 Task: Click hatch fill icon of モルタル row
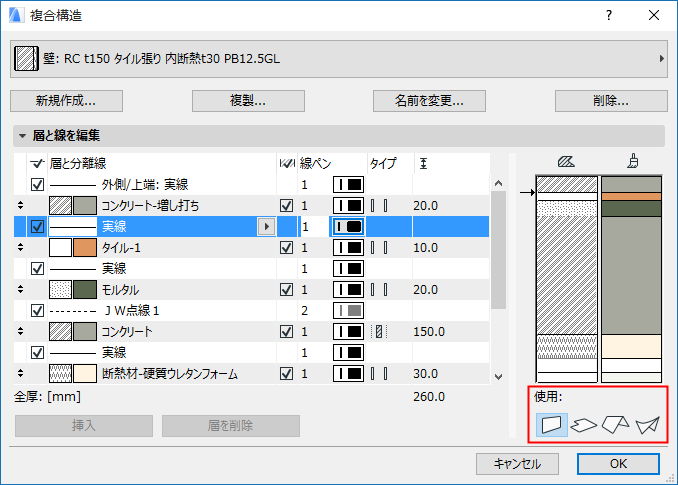[x=61, y=290]
